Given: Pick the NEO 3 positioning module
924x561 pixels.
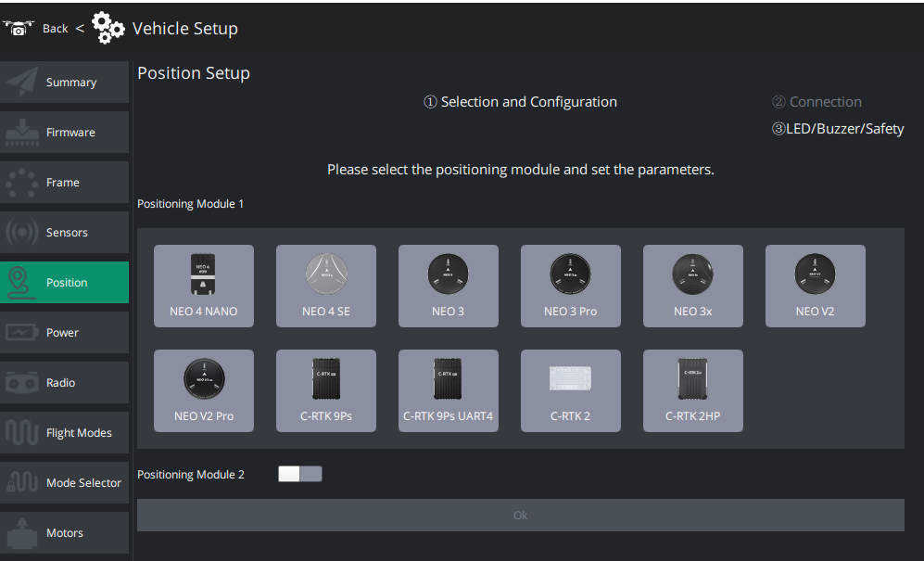Looking at the screenshot, I should (448, 286).
